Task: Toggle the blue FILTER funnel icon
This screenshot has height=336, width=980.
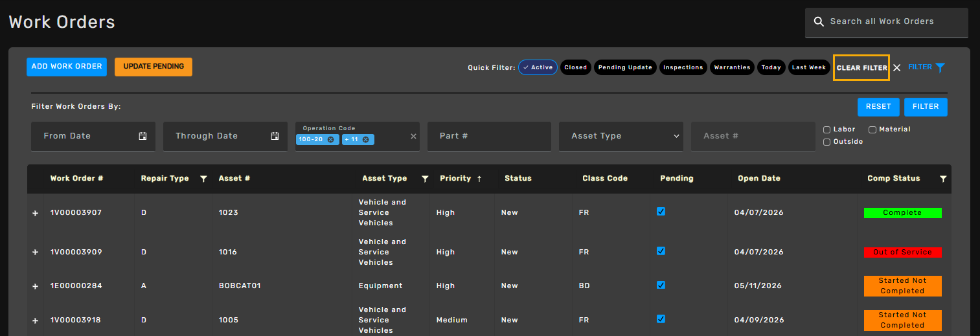Action: (x=940, y=67)
